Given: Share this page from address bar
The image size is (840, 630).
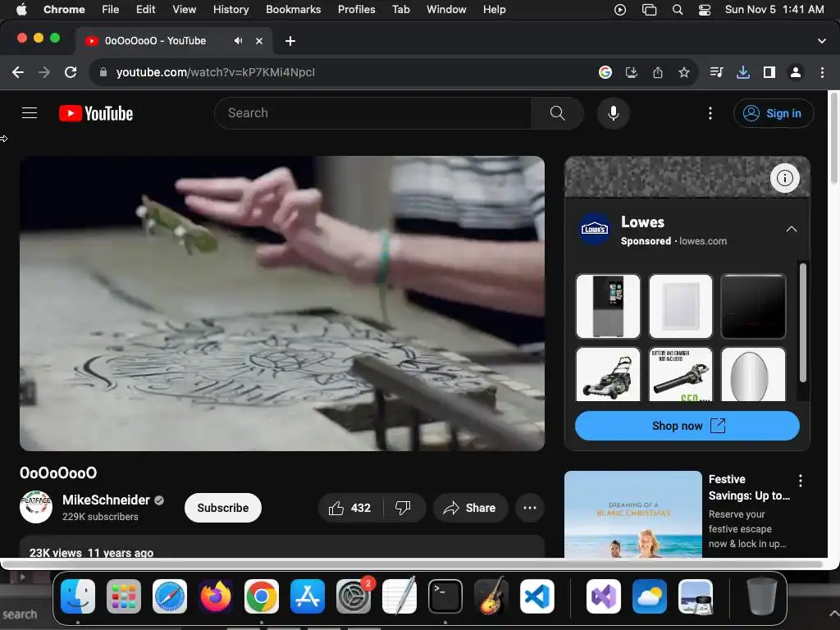Looking at the screenshot, I should click(658, 72).
